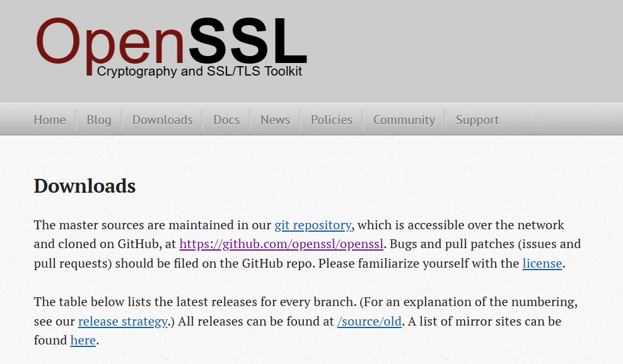Select Downloads in the navigation bar
The width and height of the screenshot is (623, 364).
tap(163, 120)
